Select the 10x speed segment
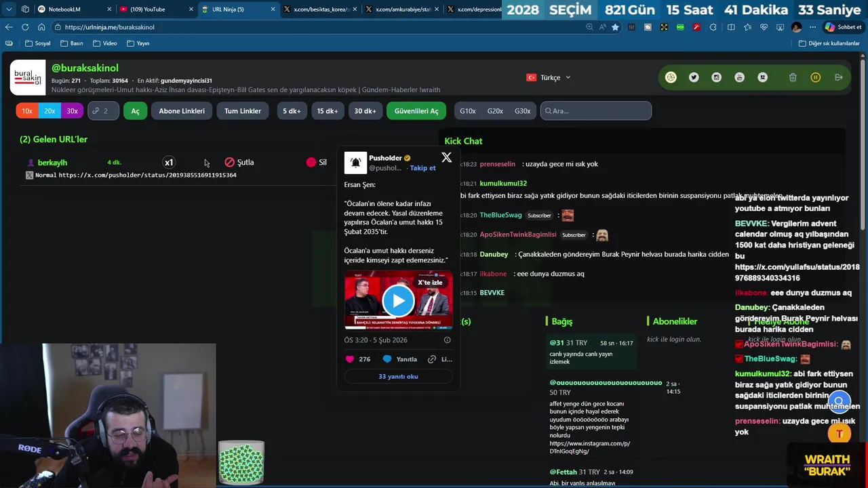The width and height of the screenshot is (868, 488). click(27, 111)
